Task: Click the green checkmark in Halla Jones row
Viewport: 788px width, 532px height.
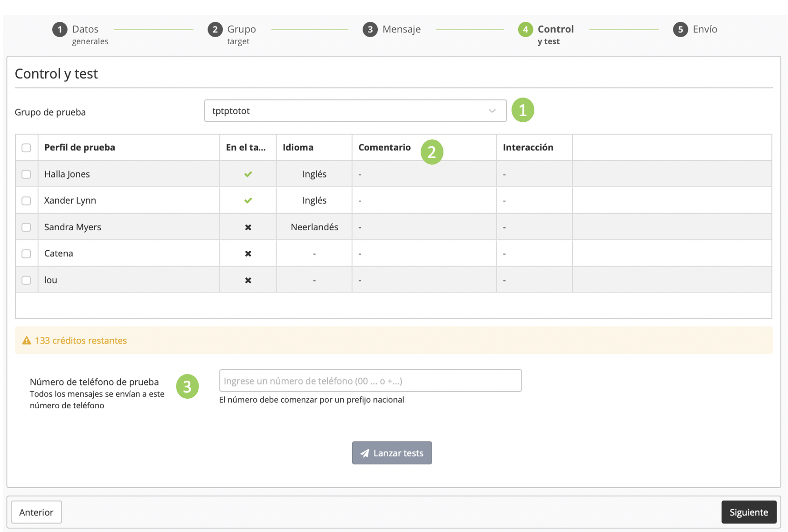Action: pyautogui.click(x=248, y=174)
